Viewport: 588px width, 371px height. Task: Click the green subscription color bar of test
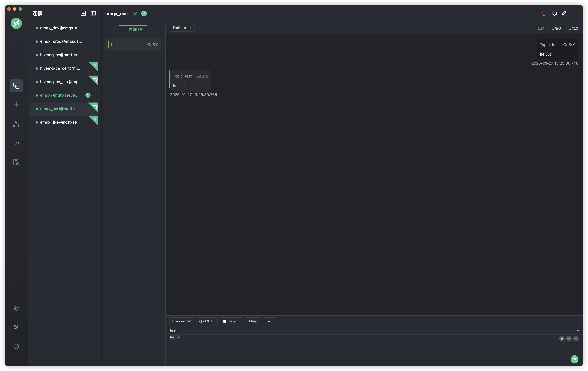click(x=108, y=45)
